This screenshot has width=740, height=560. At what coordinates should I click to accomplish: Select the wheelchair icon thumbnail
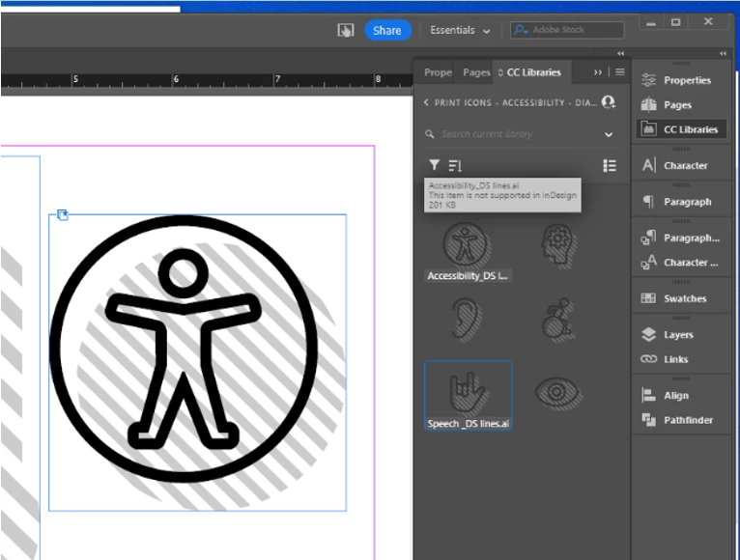[558, 320]
